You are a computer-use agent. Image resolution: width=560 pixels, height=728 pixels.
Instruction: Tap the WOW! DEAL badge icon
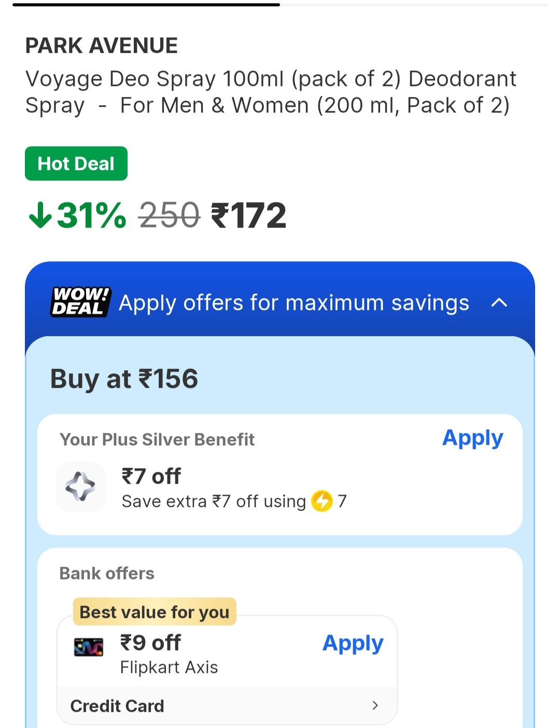(x=80, y=302)
